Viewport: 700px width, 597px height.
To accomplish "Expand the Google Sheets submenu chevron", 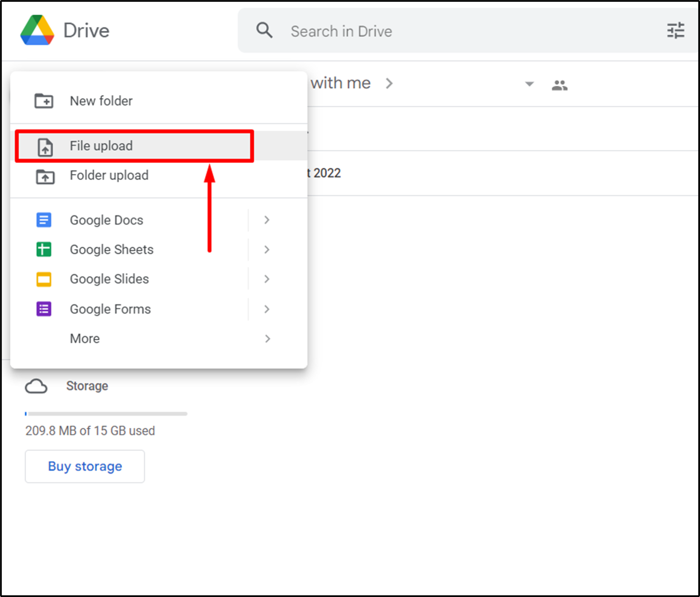I will pyautogui.click(x=267, y=249).
